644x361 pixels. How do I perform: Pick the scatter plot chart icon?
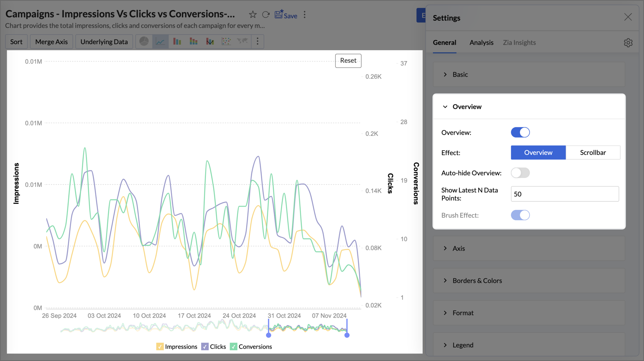[x=226, y=41]
